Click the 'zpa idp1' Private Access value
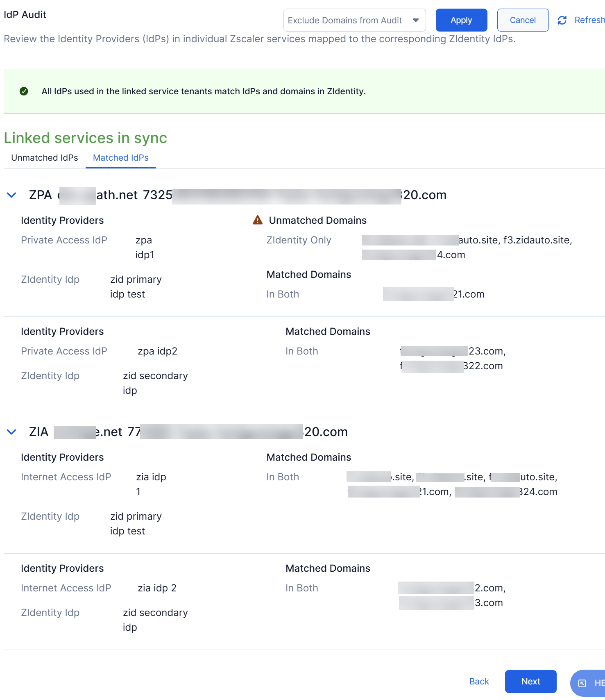This screenshot has width=605, height=700. (145, 248)
